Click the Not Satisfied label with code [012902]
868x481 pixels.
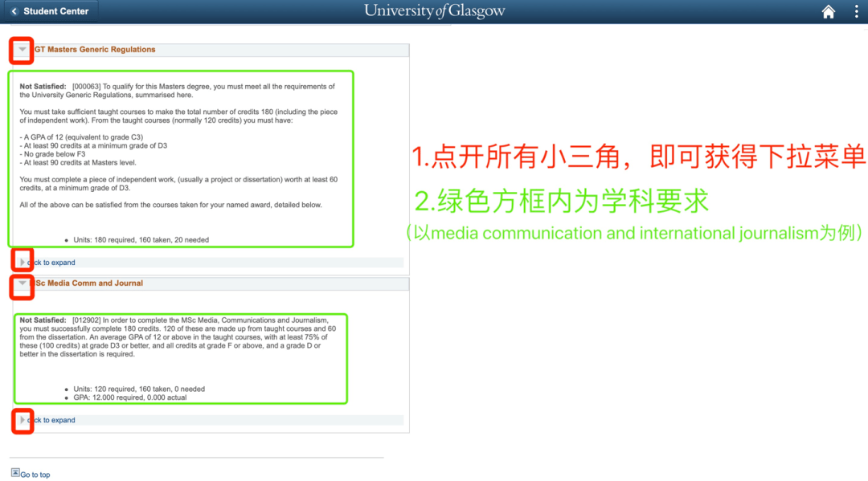click(x=43, y=320)
